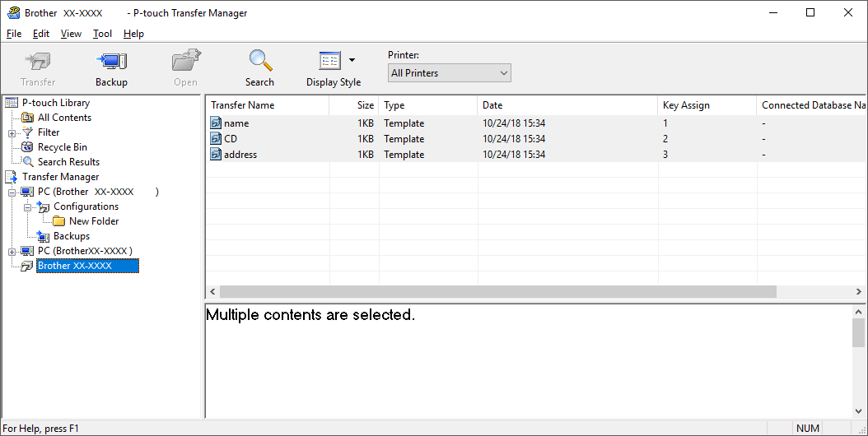Select All Contents in P-touch Library
The width and height of the screenshot is (868, 436).
coord(64,118)
